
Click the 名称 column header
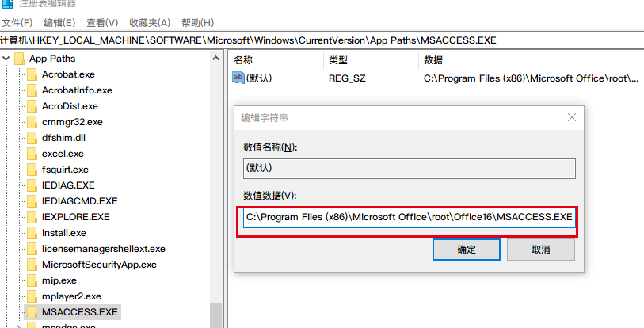[243, 61]
